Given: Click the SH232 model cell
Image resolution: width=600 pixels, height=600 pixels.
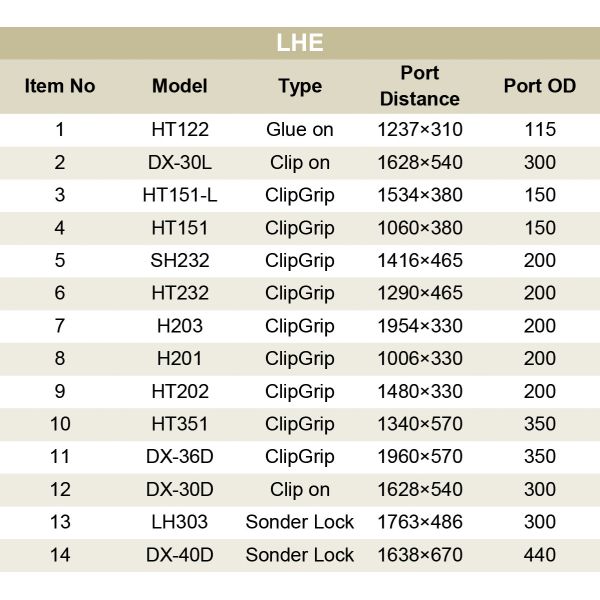Looking at the screenshot, I should [x=180, y=261].
